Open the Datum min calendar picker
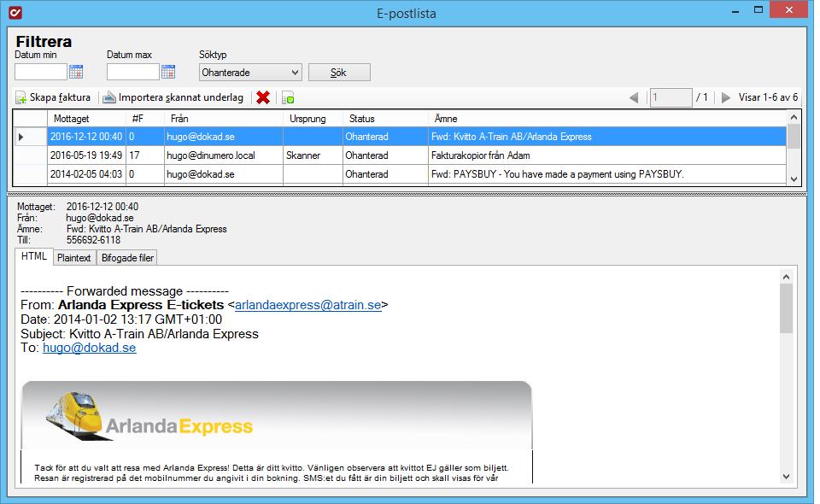820x504 pixels. tap(76, 72)
